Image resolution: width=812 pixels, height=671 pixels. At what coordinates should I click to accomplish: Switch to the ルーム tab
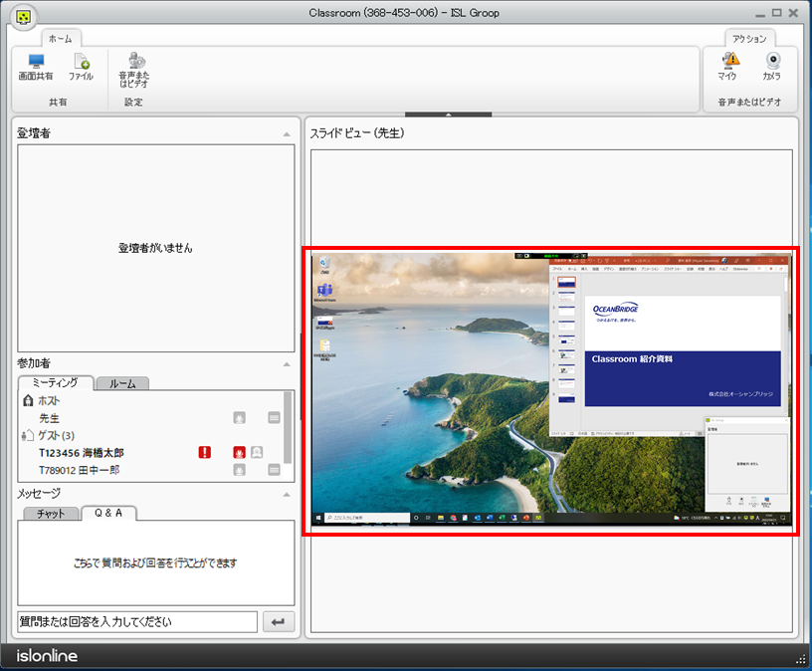coord(122,383)
